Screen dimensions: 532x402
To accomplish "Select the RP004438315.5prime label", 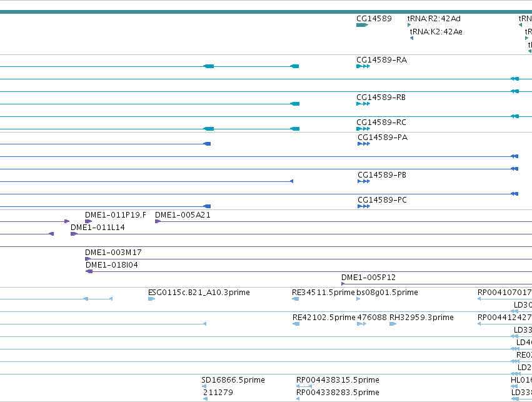I will pos(338,380).
